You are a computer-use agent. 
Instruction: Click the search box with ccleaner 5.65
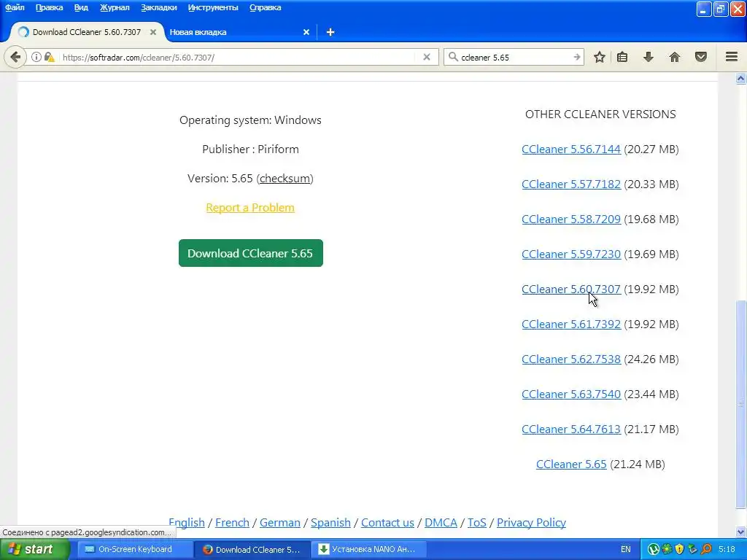(x=514, y=57)
